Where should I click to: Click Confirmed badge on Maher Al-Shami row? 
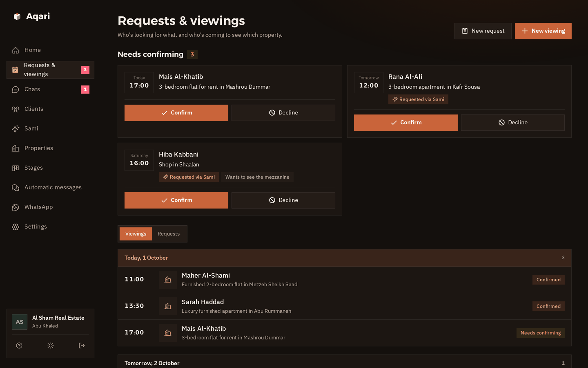pyautogui.click(x=548, y=280)
